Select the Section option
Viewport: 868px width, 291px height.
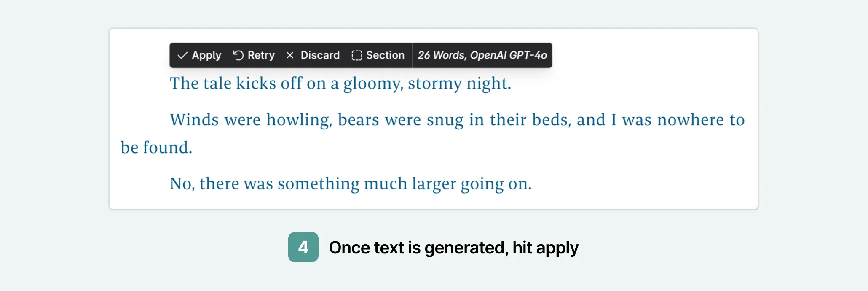[x=385, y=55]
